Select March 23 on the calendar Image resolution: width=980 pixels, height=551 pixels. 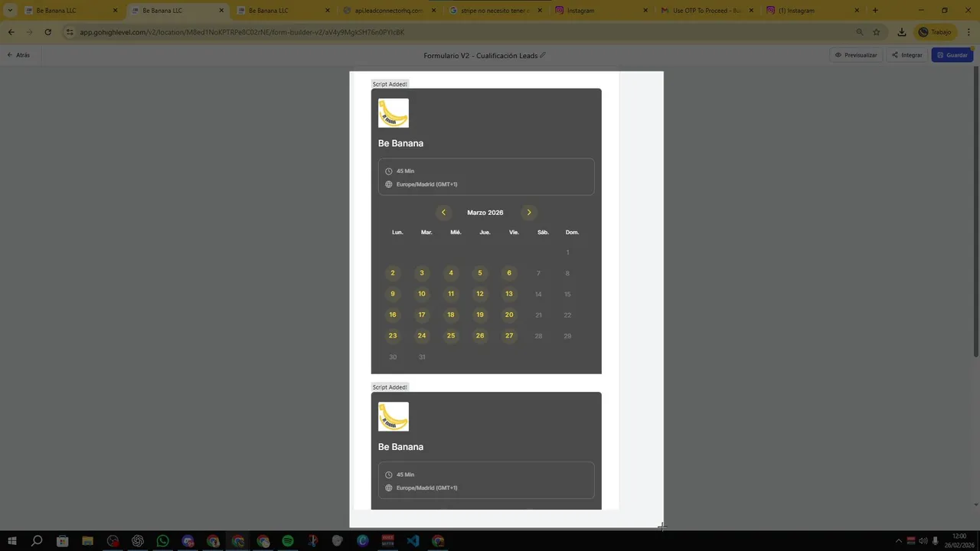tap(393, 336)
